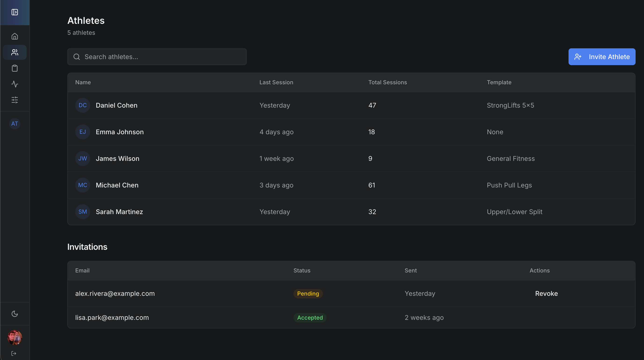Click the Pending status badge
The image size is (644, 360).
click(308, 293)
